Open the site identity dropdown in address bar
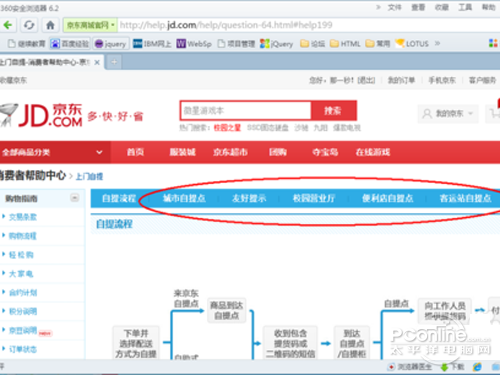 (x=90, y=25)
